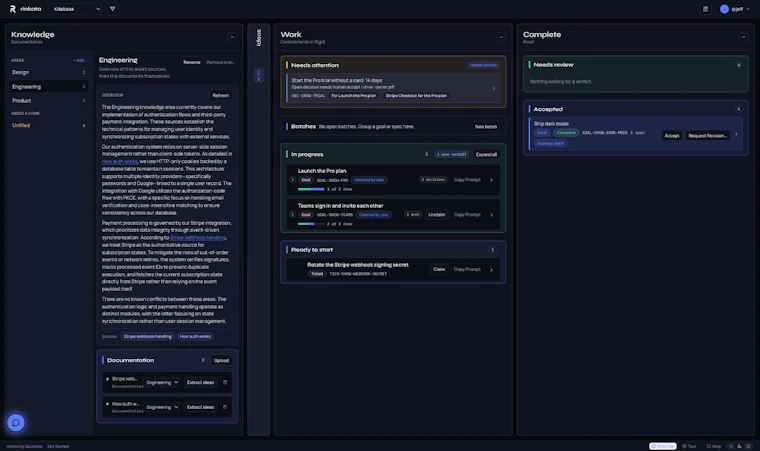Collapse the Complete panel with minus button
Screen dimensions: 760x451
[x=744, y=37]
